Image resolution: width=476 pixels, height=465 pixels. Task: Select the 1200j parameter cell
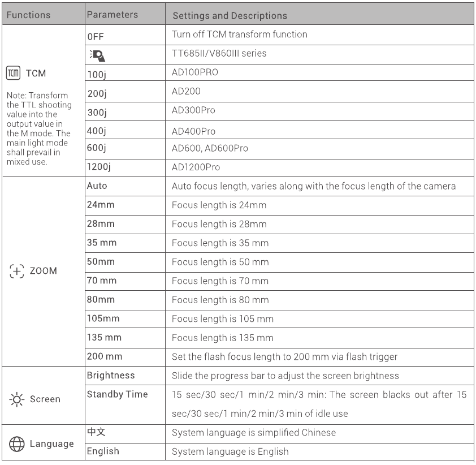126,168
